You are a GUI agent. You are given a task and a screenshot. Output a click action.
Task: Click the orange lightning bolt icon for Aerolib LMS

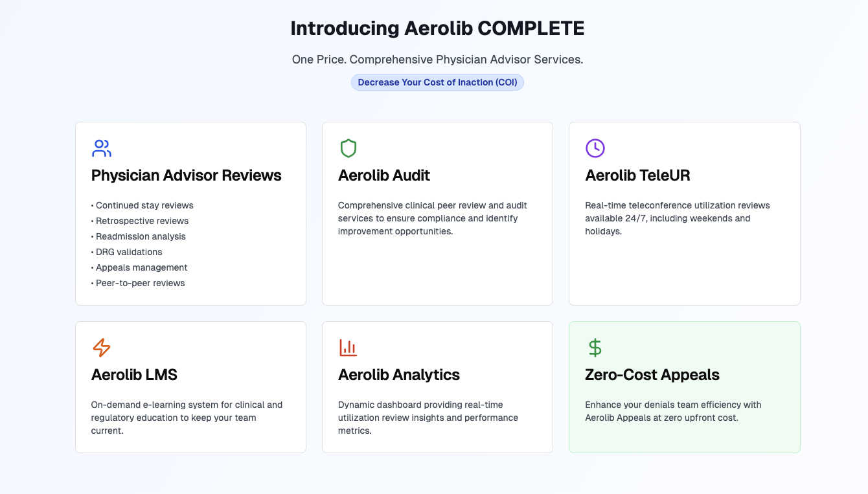point(102,348)
